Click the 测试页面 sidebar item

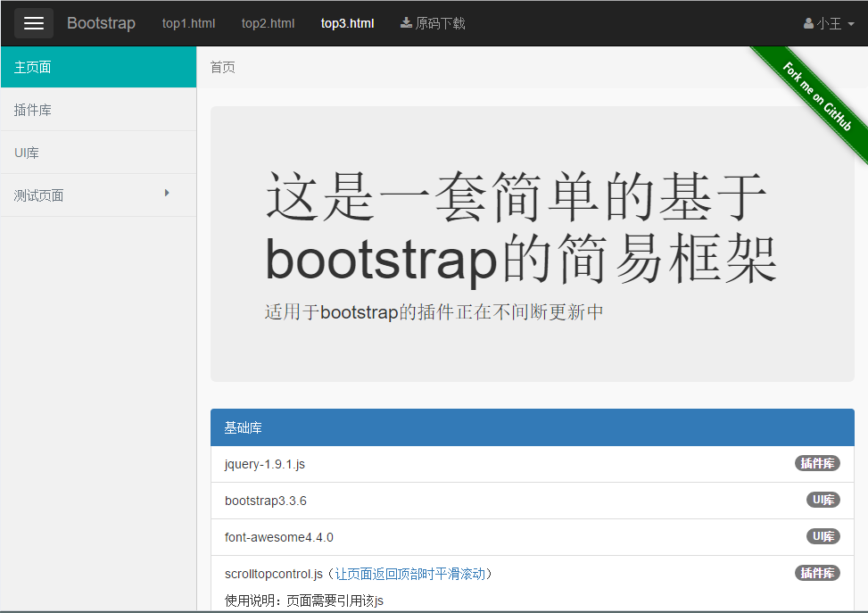pyautogui.click(x=98, y=195)
